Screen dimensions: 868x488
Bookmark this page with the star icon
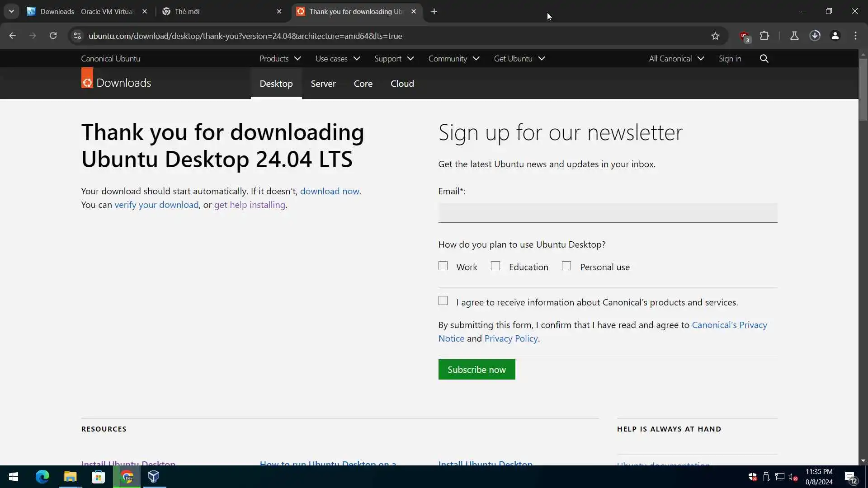pos(715,36)
